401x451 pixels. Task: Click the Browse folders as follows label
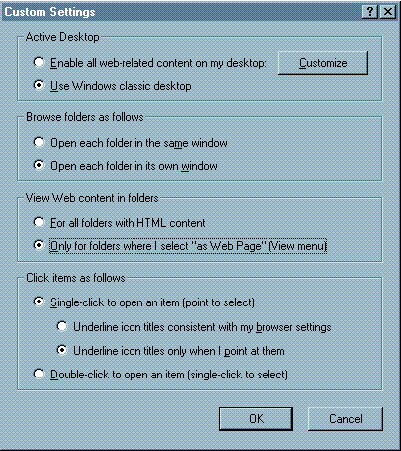coord(85,117)
